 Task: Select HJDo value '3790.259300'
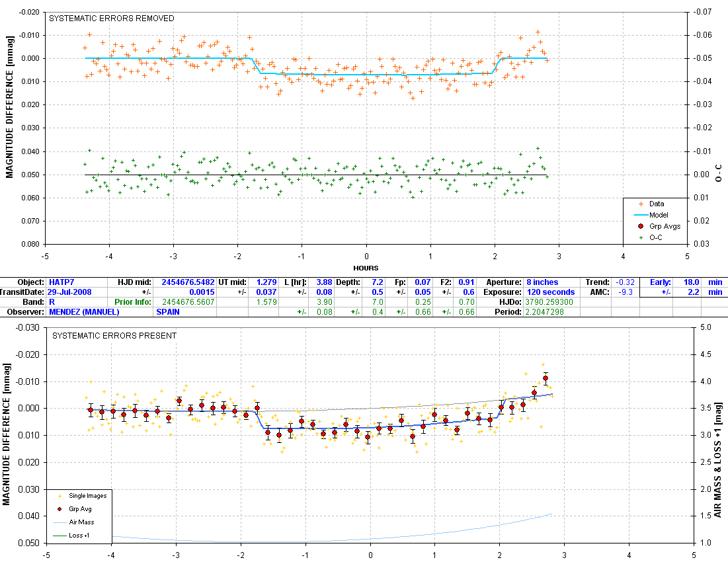click(x=549, y=302)
